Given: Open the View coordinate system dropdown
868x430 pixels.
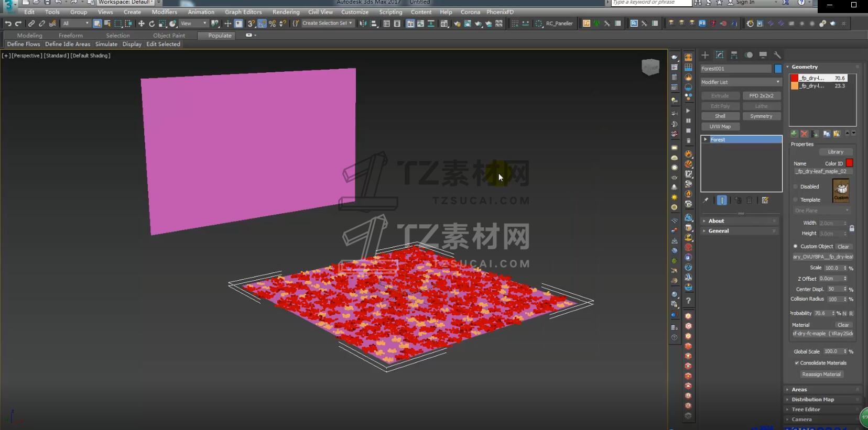Looking at the screenshot, I should [194, 24].
